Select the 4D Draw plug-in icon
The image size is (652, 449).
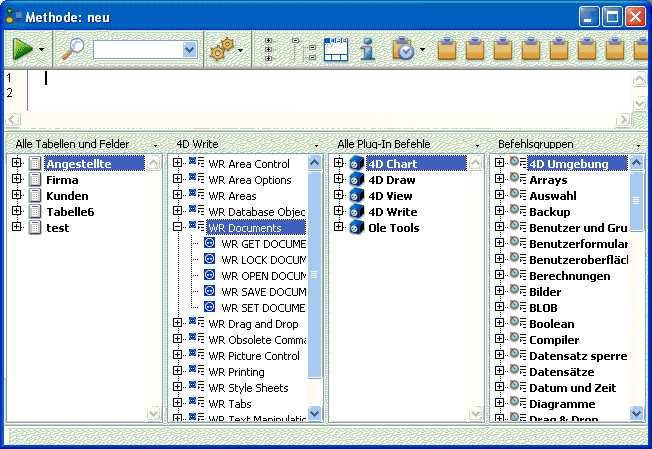(x=357, y=180)
